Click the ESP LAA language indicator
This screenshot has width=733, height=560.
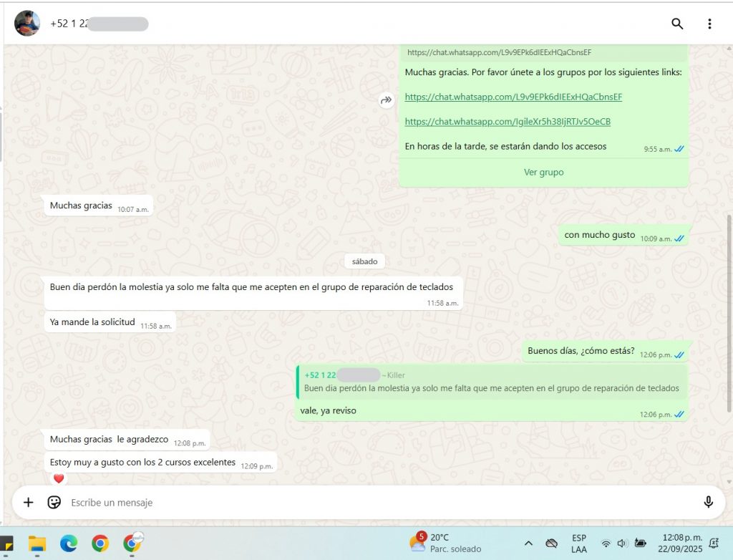[x=579, y=544]
